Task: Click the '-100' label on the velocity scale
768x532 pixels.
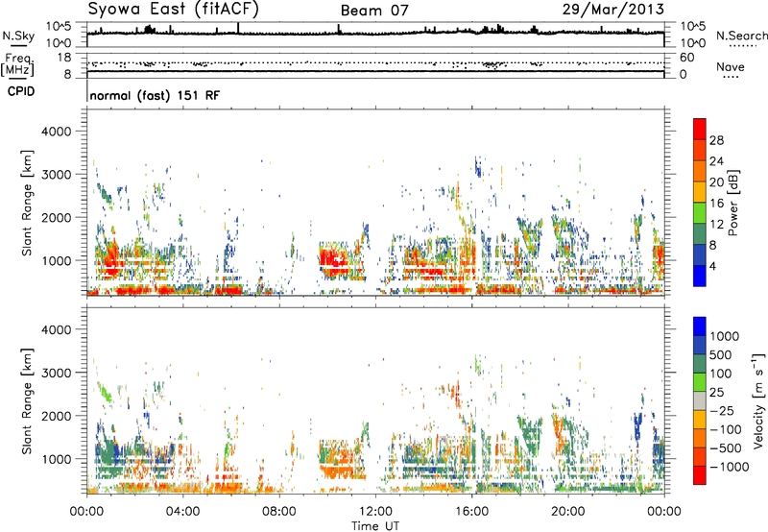Action: 725,429
